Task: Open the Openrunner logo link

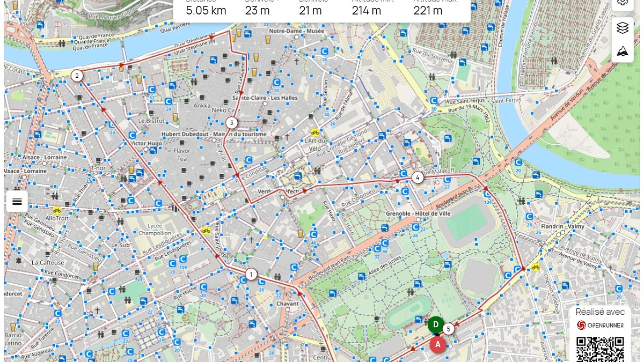Action: [x=600, y=325]
